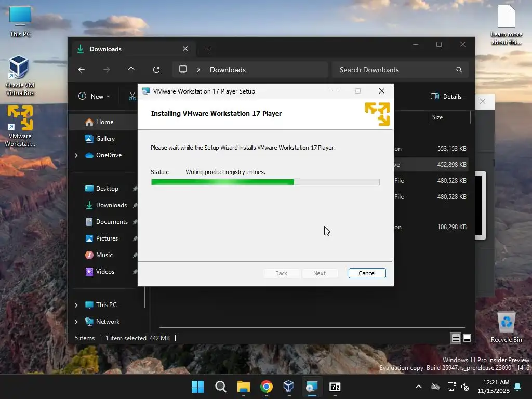
Task: Open the 'Learn more about this' desktop file
Action: [x=506, y=25]
